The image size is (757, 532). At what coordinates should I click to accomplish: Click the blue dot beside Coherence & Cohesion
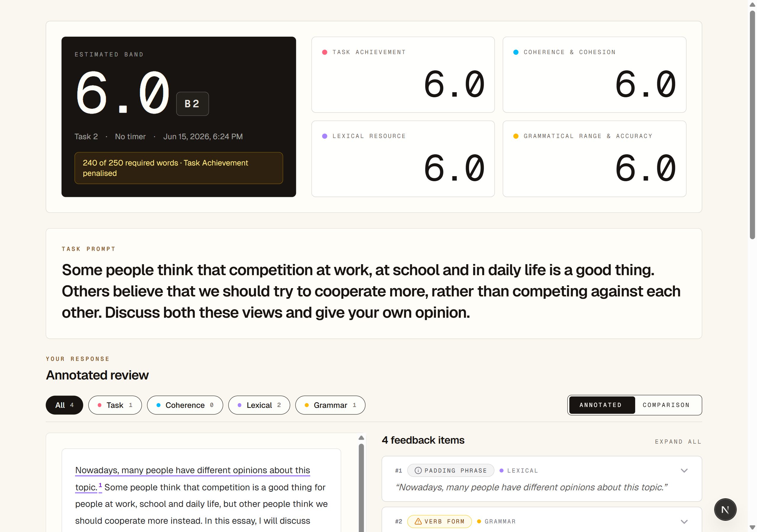pos(516,52)
